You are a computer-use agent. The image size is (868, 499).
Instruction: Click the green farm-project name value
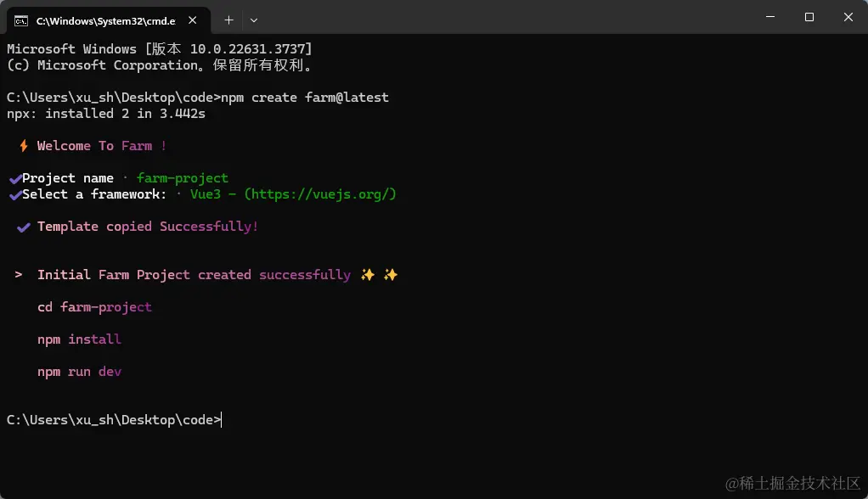pos(182,178)
